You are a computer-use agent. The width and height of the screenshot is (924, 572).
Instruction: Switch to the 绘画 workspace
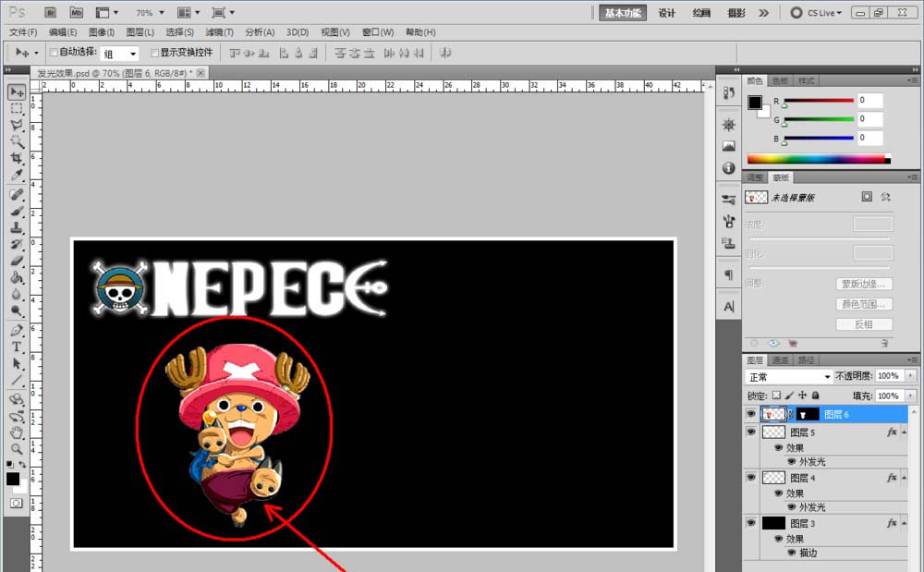(701, 13)
